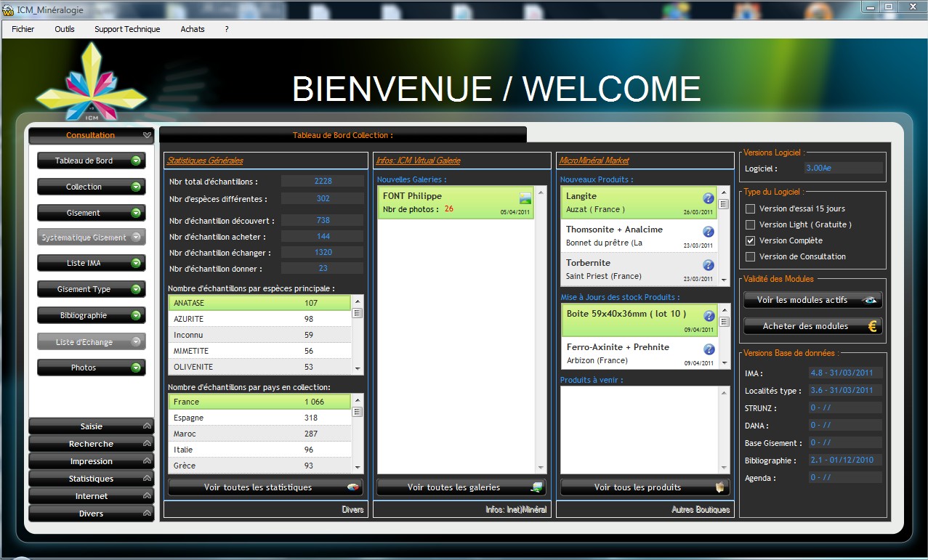928x560 pixels.
Task: Click help icon for Thomsonite + Analcime
Action: pos(709,232)
